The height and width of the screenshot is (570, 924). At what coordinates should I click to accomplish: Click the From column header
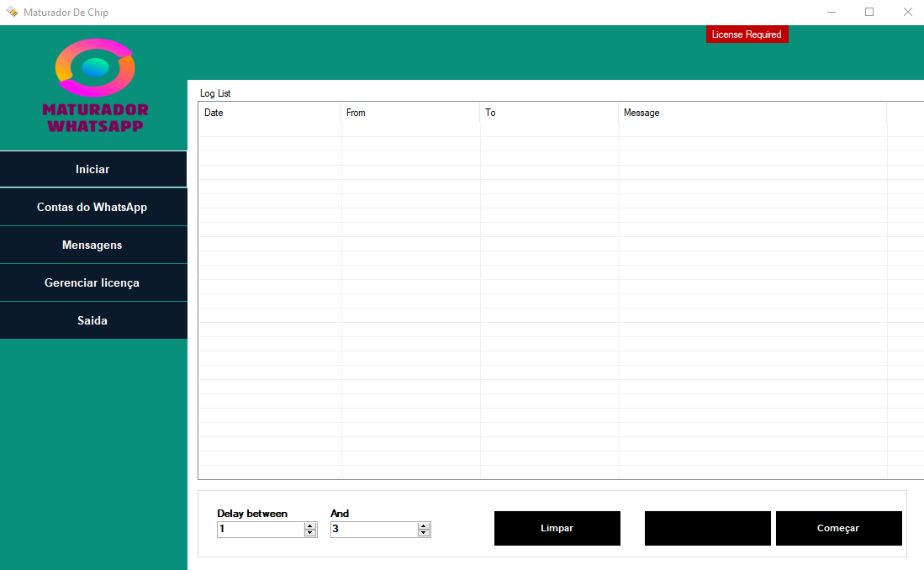tap(411, 113)
